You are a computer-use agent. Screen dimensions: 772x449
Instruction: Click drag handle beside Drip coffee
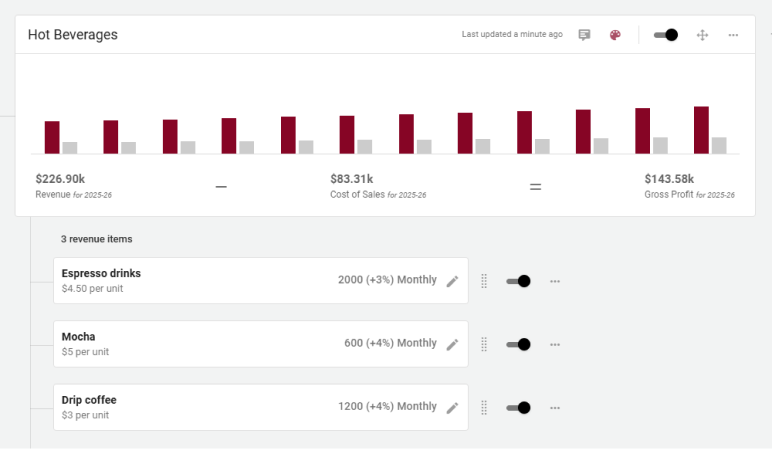coord(484,408)
